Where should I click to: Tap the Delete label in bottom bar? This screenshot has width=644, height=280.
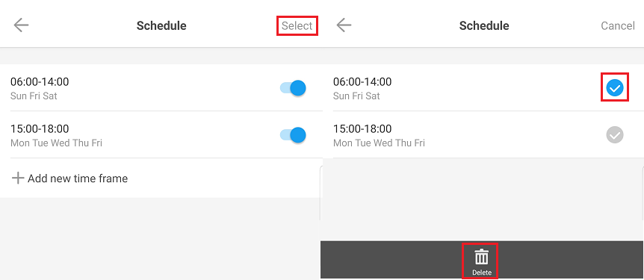pyautogui.click(x=482, y=273)
